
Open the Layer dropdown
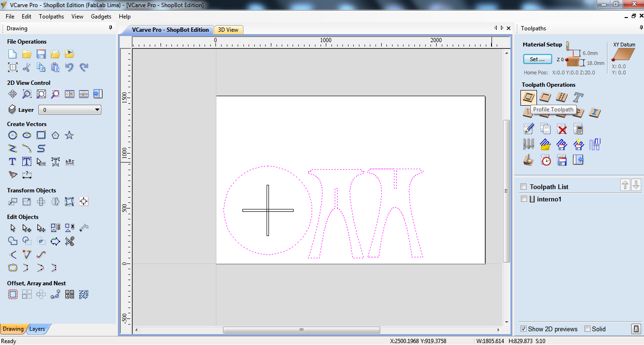(70, 110)
